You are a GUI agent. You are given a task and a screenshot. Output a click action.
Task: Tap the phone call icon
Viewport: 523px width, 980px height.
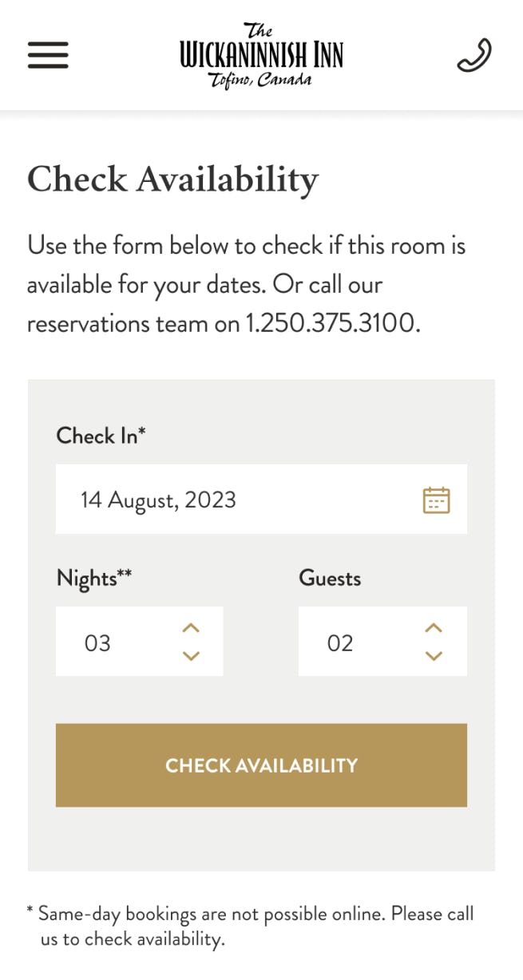(473, 55)
